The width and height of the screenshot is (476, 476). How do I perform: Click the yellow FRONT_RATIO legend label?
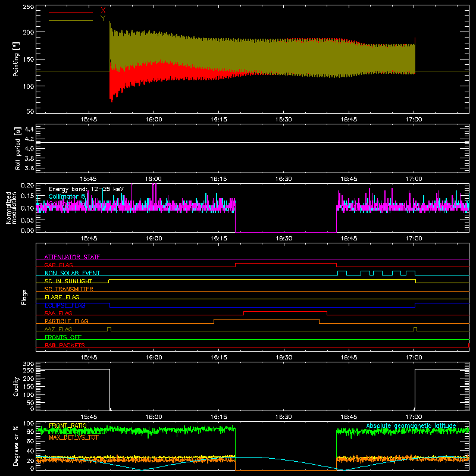pos(68,425)
